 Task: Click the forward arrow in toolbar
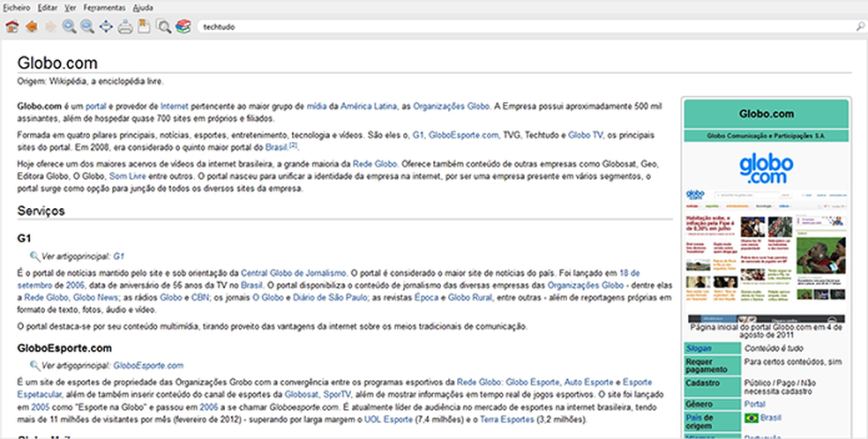[50, 26]
